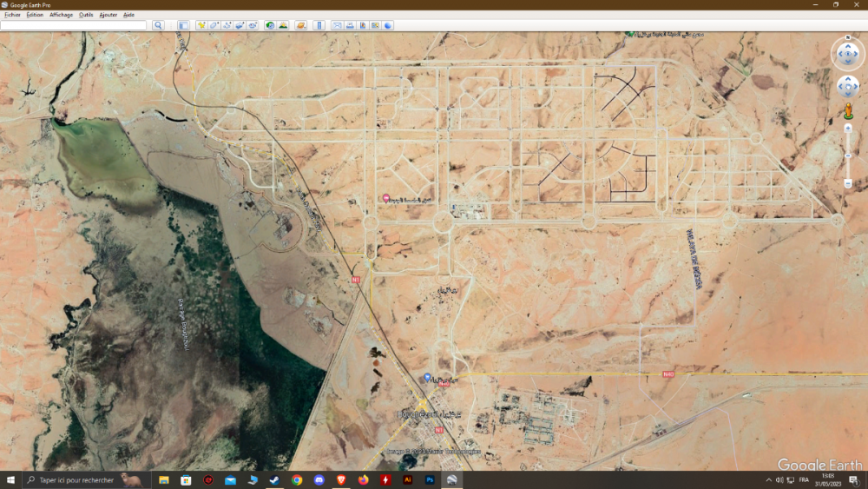Click the search magnifier button
Viewport: 868px width, 489px height.
(158, 25)
